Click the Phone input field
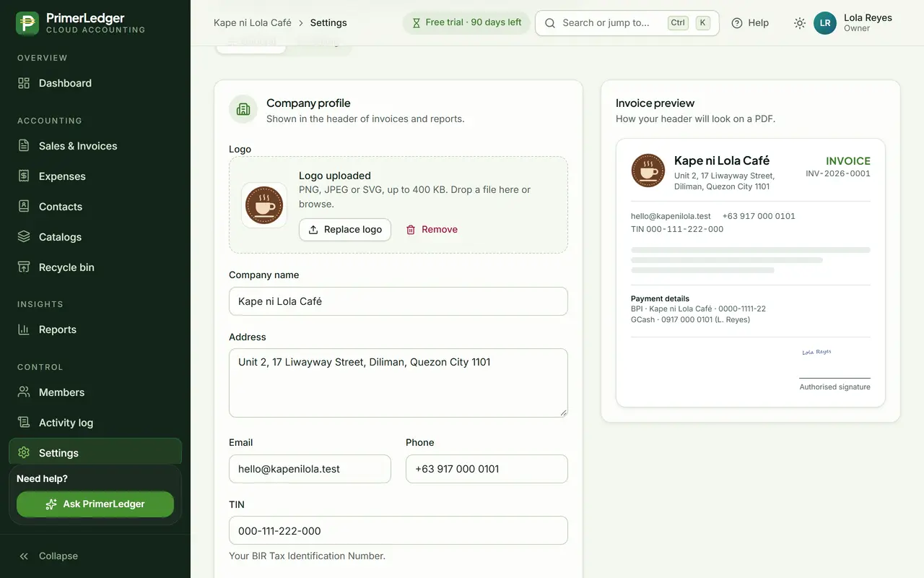Image resolution: width=924 pixels, height=578 pixels. (487, 469)
